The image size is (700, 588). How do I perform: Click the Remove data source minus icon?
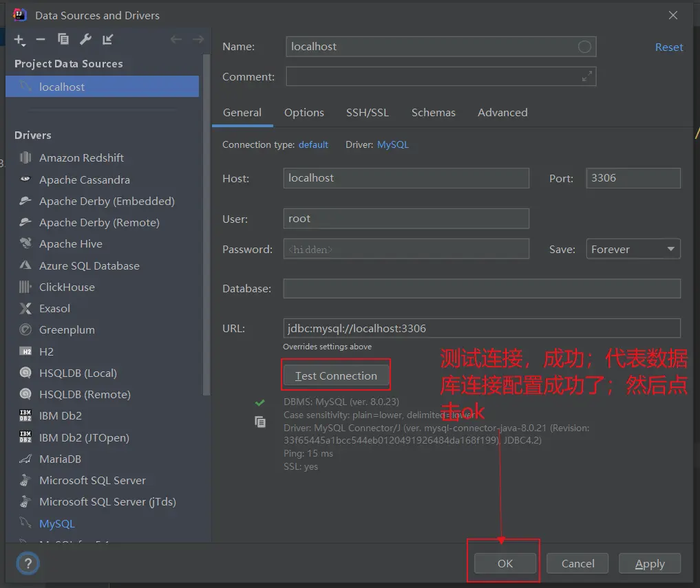(41, 39)
